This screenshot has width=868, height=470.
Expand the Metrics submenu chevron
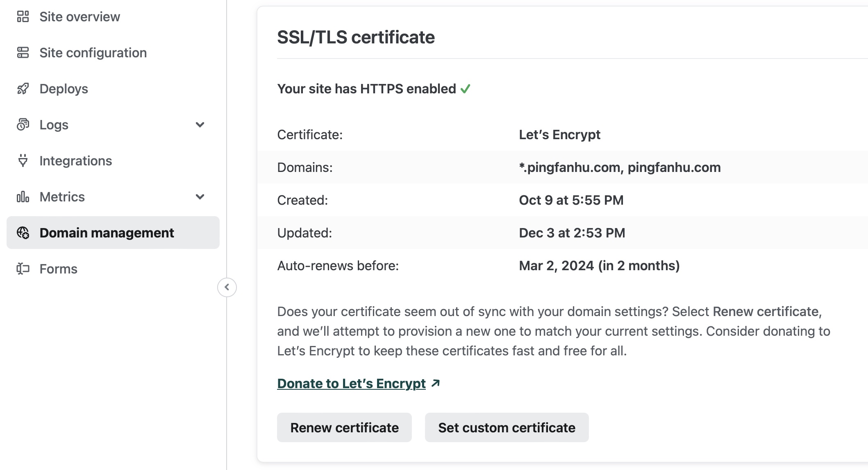[200, 197]
